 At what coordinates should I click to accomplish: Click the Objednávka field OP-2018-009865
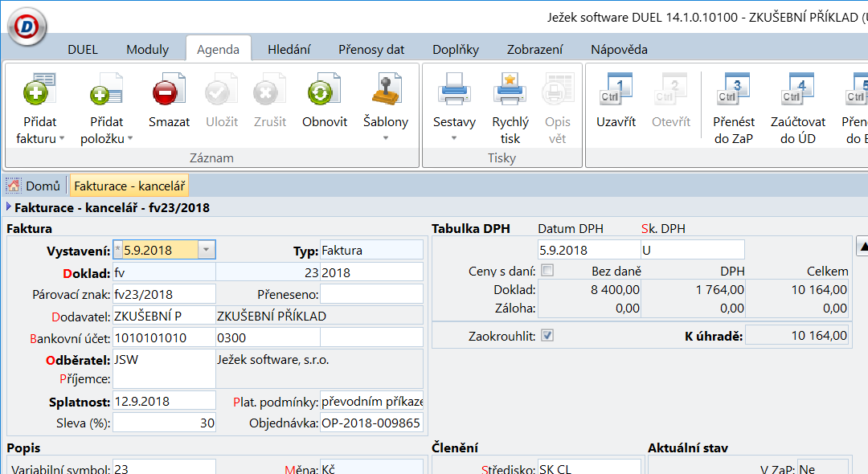pos(371,423)
